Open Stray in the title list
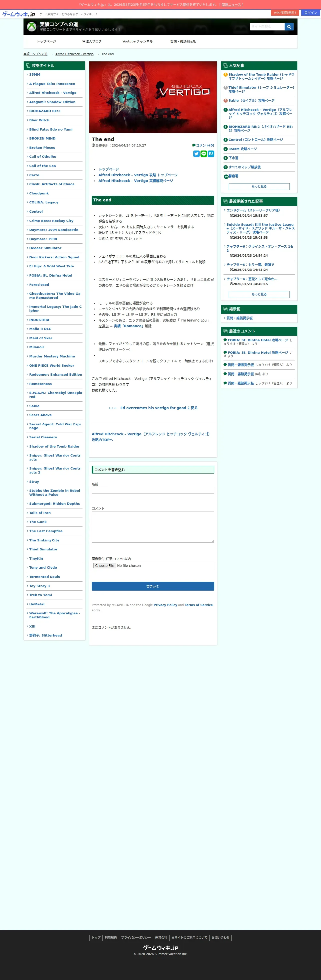This screenshot has width=321, height=980. point(34,482)
